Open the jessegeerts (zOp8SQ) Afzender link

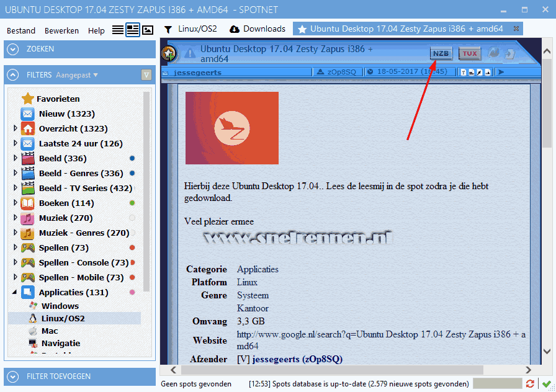pyautogui.click(x=297, y=359)
